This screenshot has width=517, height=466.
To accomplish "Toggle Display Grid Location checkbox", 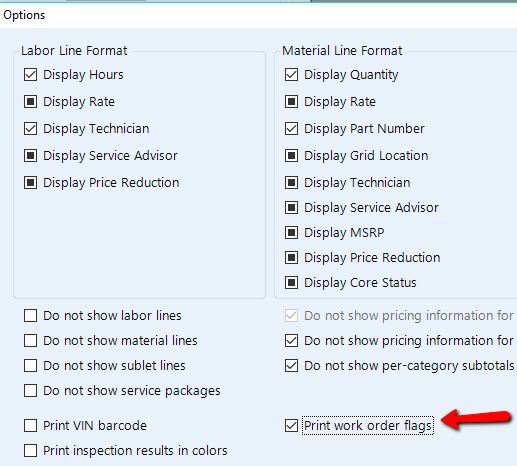I will pyautogui.click(x=291, y=156).
